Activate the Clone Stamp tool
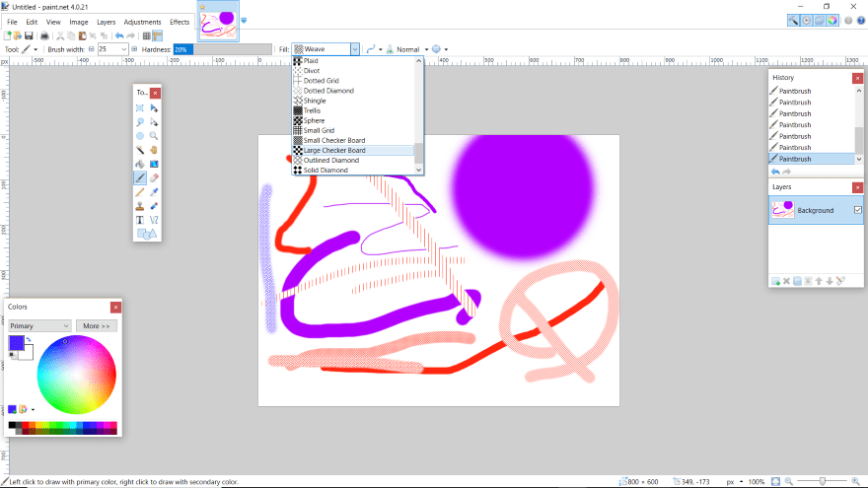The width and height of the screenshot is (868, 488). pos(140,205)
